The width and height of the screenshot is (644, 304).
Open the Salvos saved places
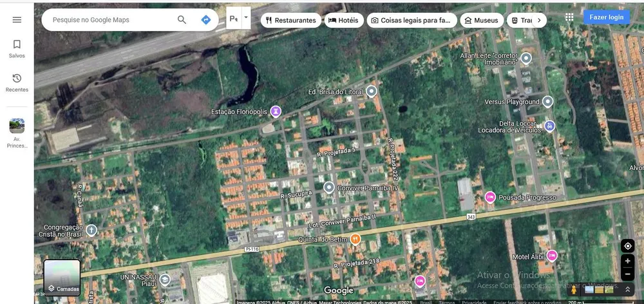click(x=17, y=49)
